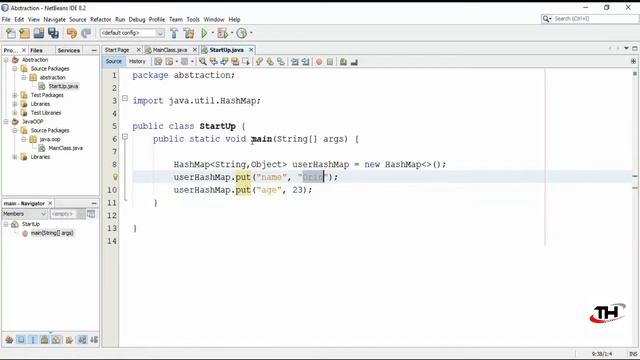This screenshot has width=640, height=360.
Task: Toggle Show Non-Public Members in Navigator
Action: click(x=44, y=340)
